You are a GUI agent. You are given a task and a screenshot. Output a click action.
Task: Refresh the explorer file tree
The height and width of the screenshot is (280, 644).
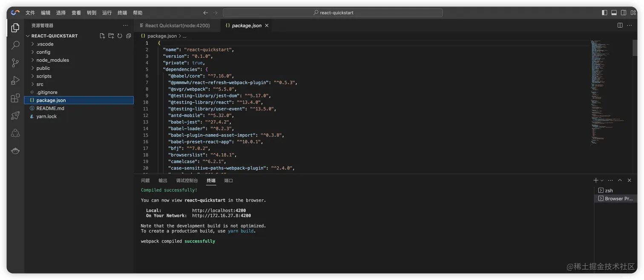[120, 36]
